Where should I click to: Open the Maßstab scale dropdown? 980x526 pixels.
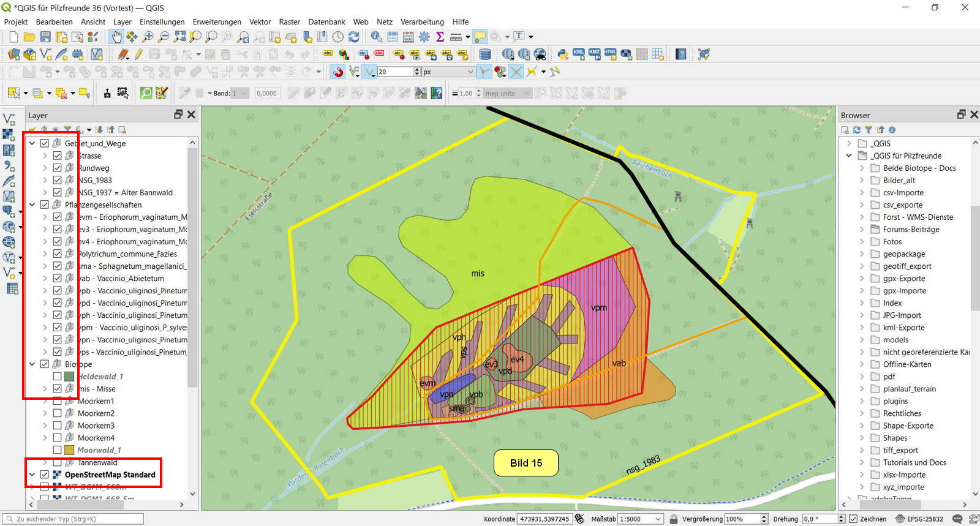pos(658,519)
